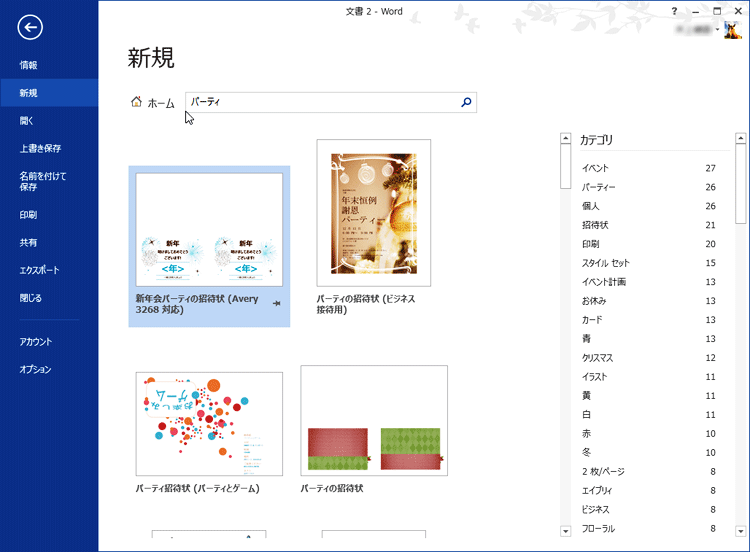Select the 年末恒例謝恩パーティー template thumbnail
750x552 pixels.
tap(374, 213)
